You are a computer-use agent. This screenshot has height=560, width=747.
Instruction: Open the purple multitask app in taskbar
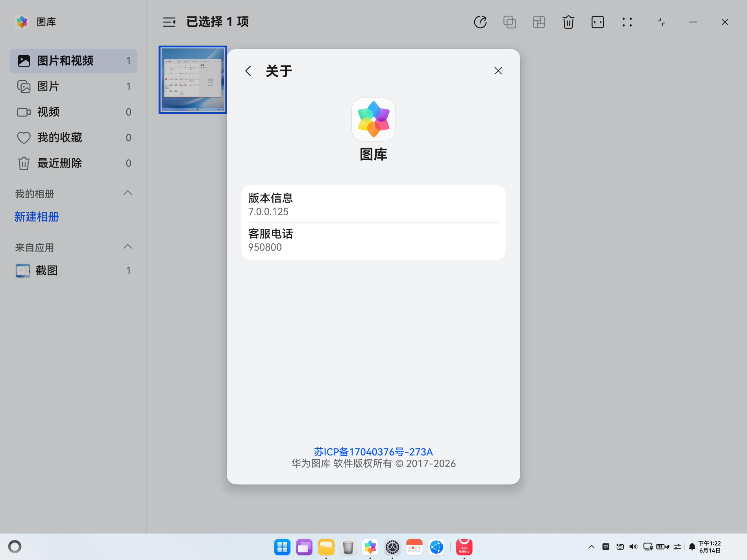[x=304, y=547]
